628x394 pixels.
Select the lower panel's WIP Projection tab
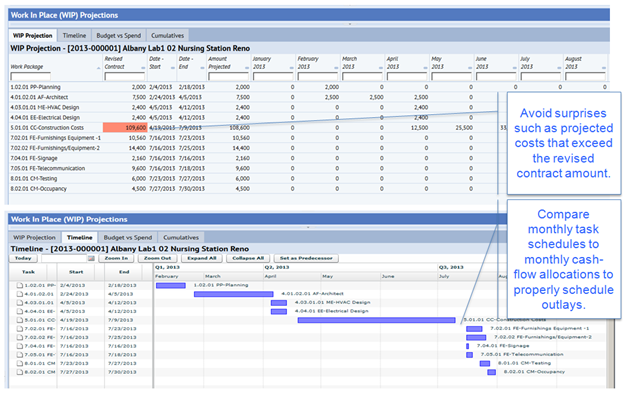pos(34,237)
